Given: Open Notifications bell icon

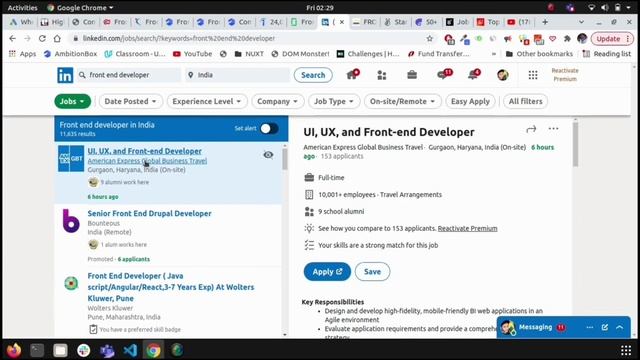Looking at the screenshot, I should [x=474, y=74].
